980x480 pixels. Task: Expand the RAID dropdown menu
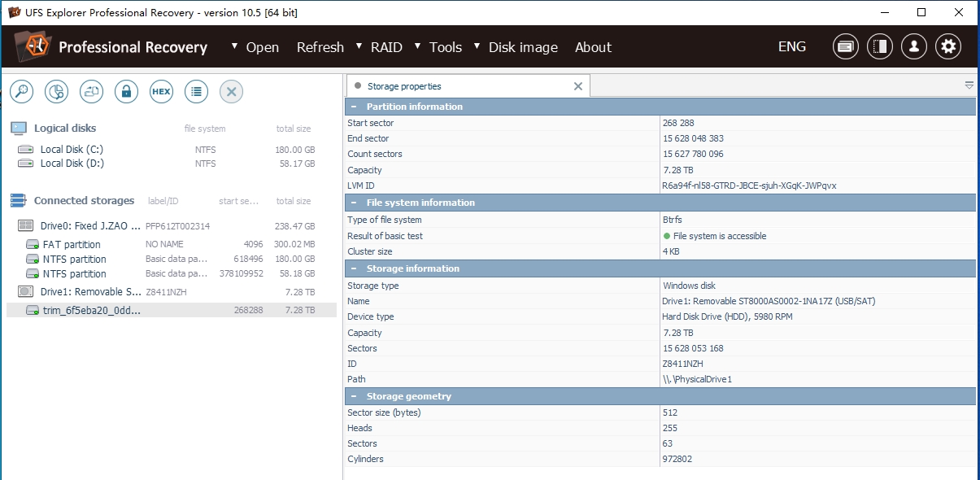coord(379,47)
